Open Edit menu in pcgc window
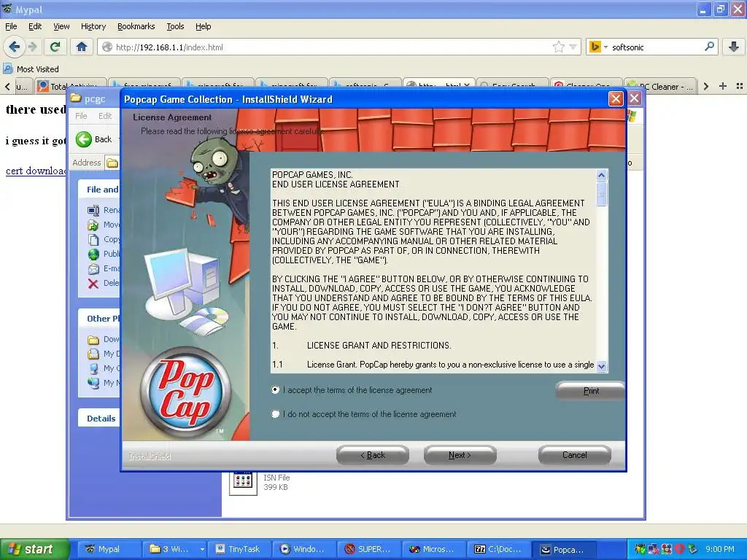The image size is (747, 560). [105, 116]
